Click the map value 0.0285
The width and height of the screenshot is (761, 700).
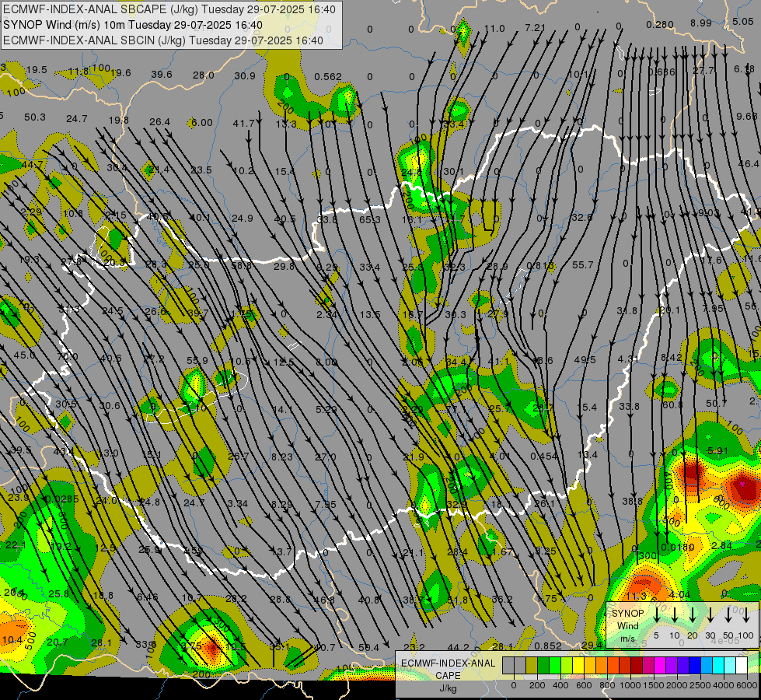[62, 499]
